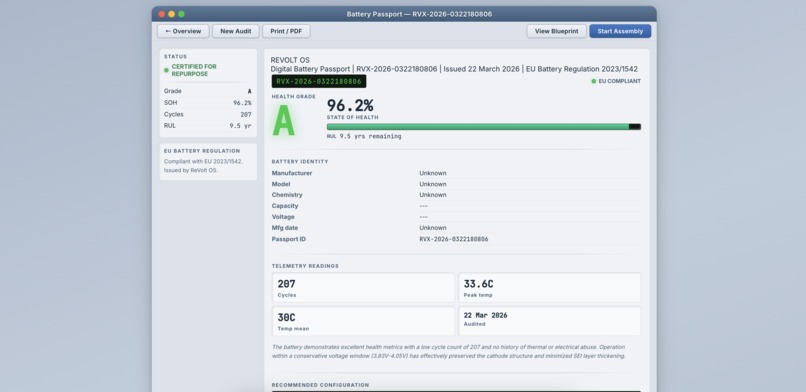Click the Model row Unknown value

point(433,184)
